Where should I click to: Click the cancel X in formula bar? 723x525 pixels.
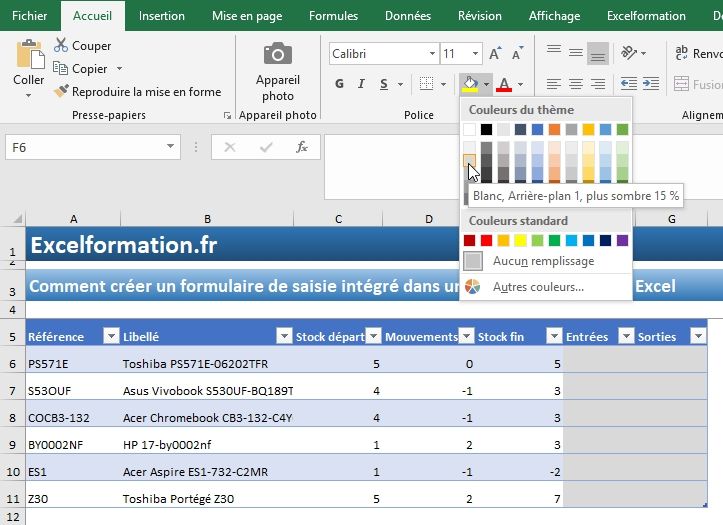pyautogui.click(x=230, y=147)
